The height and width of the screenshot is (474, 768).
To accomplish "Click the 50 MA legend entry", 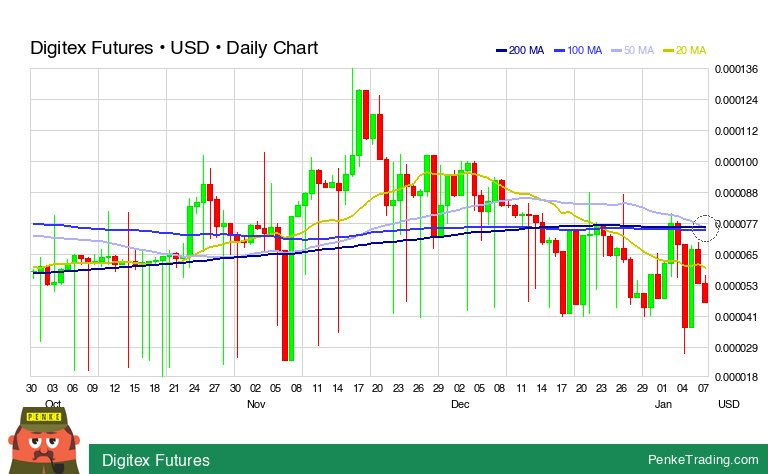I will click(x=633, y=50).
